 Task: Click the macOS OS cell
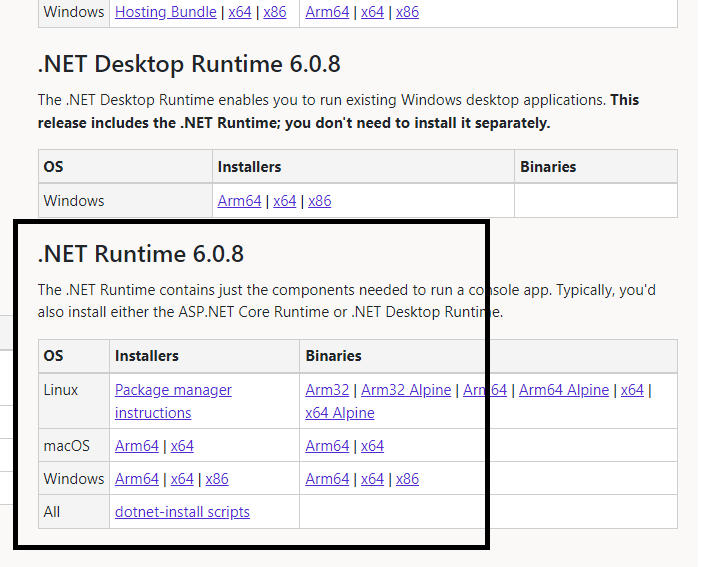coord(74,446)
